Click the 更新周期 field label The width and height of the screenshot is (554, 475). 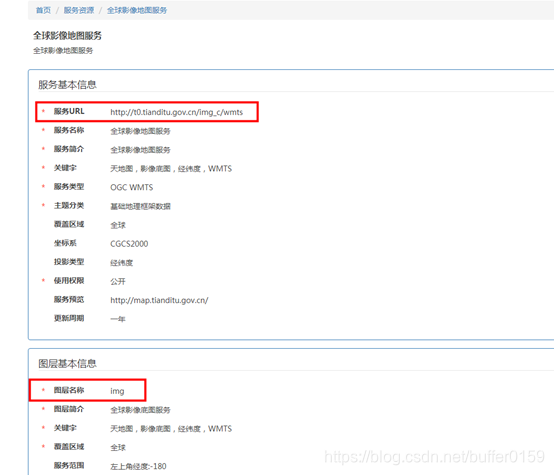69,318
